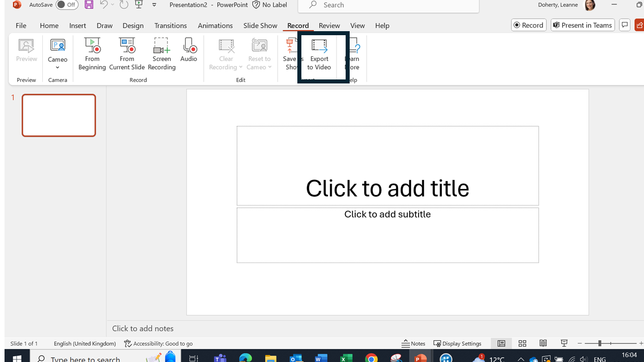The width and height of the screenshot is (644, 362).
Task: Expand the Cameo dropdown arrow
Action: tap(57, 68)
